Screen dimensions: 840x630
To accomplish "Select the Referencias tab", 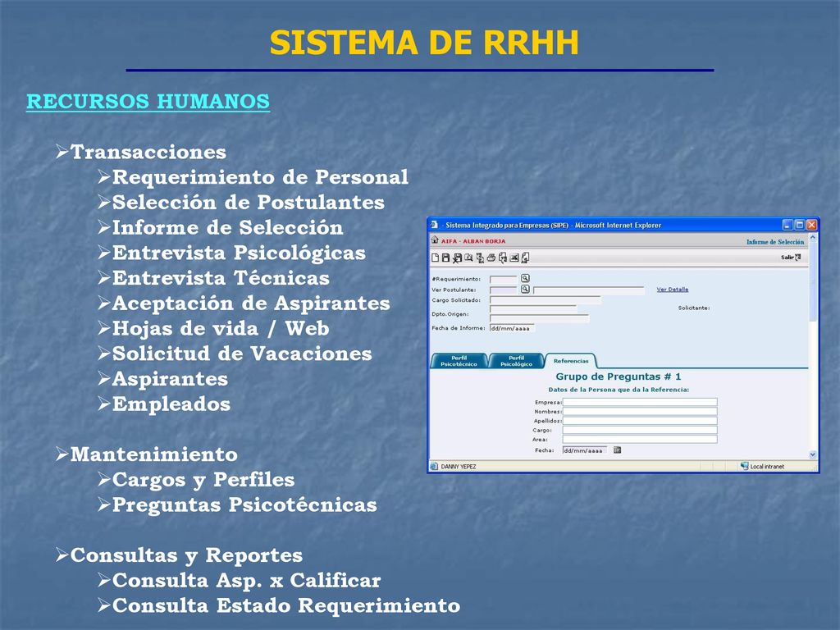I will [x=571, y=361].
